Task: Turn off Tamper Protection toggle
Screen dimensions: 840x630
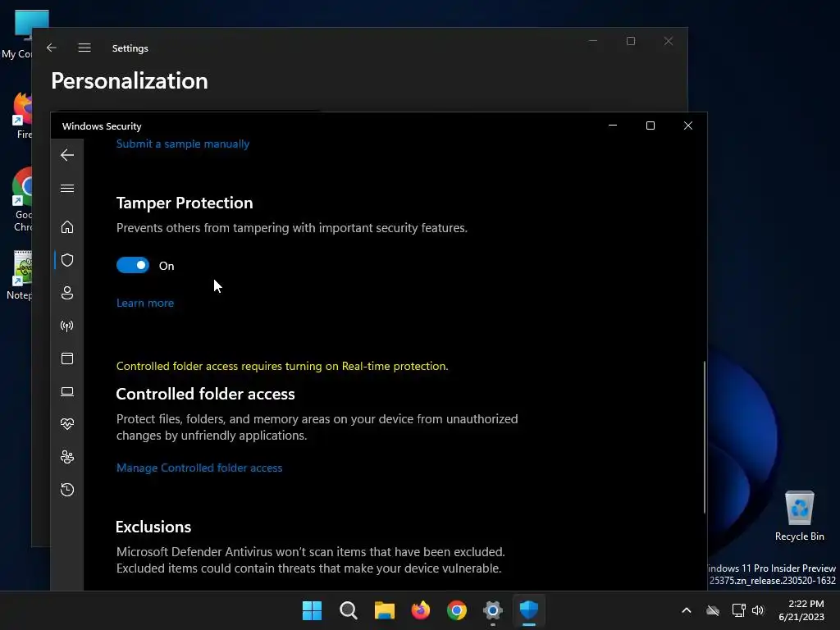Action: coord(133,265)
